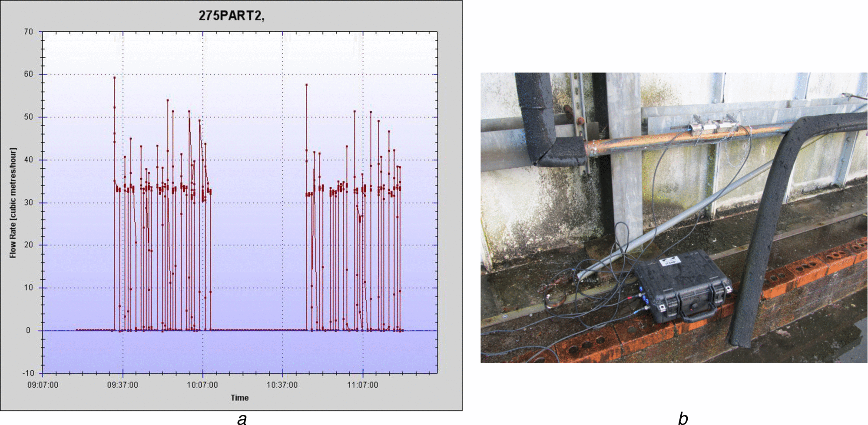Click the chart title 275PART2,

tap(232, 16)
